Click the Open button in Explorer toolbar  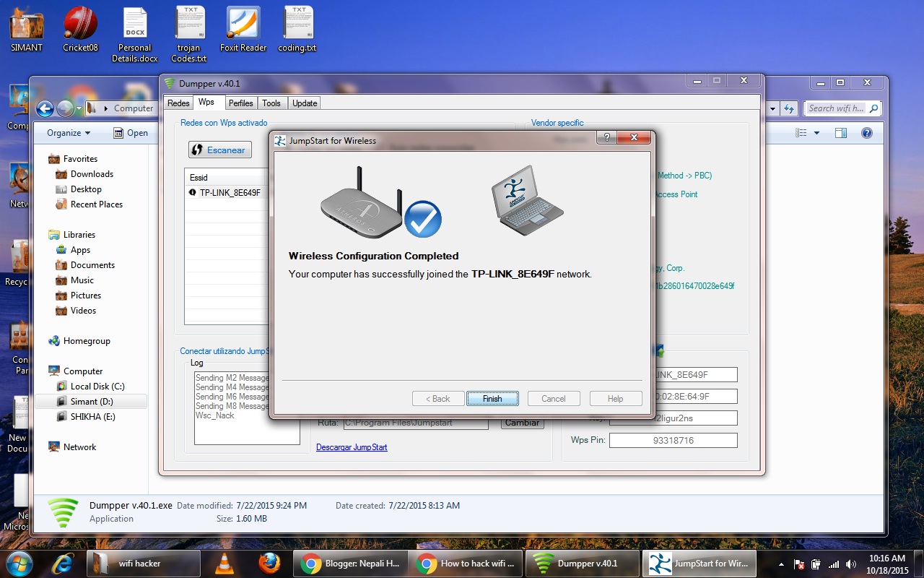coord(131,133)
